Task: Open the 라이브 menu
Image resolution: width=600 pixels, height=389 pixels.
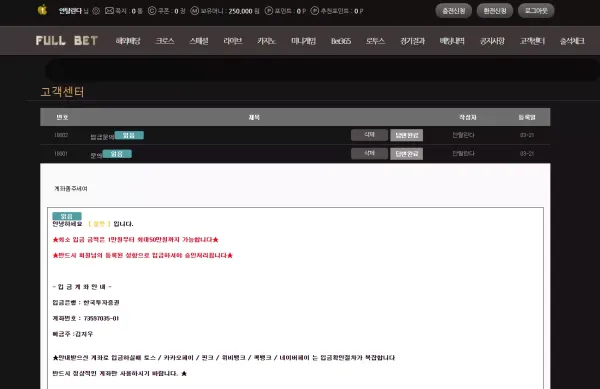Action: pos(233,41)
